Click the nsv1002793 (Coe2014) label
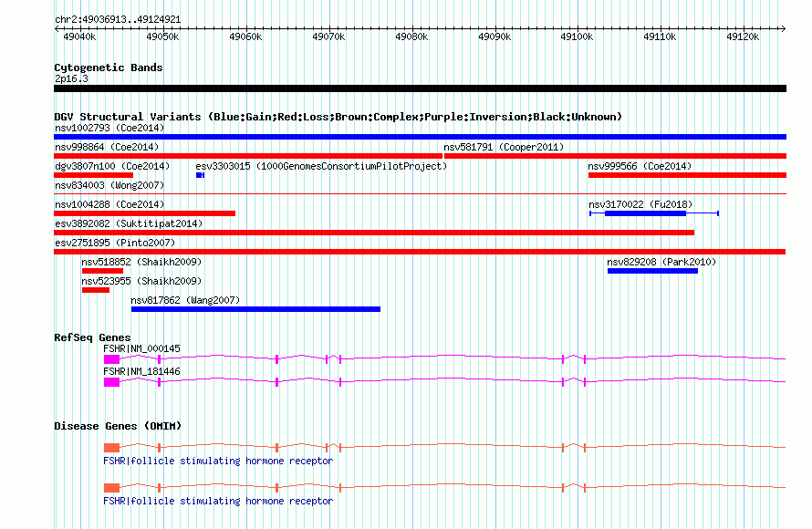The image size is (812, 529). [109, 128]
